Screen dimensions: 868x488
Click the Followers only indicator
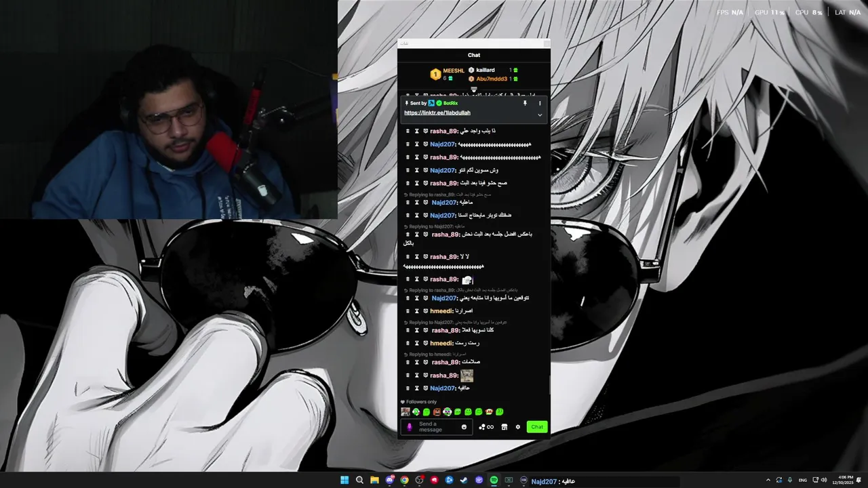[418, 402]
